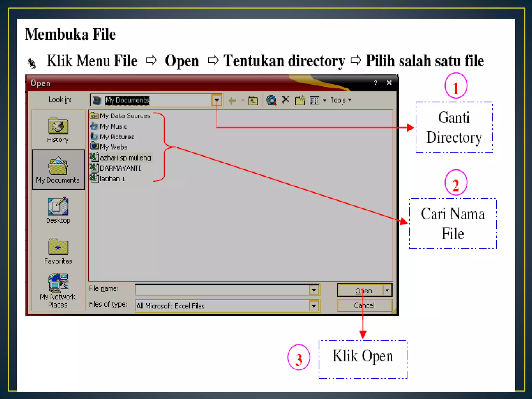The image size is (532, 399).
Task: Click the Back arrow toolbar icon
Action: click(232, 101)
